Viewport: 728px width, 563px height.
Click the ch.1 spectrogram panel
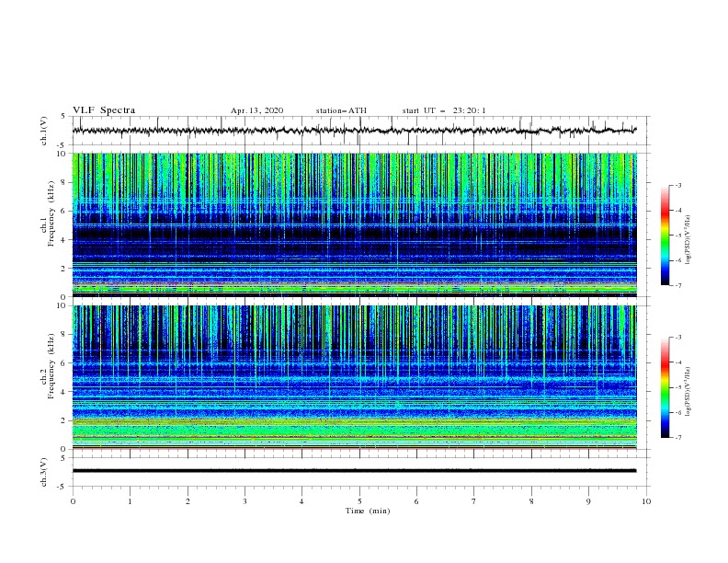(355, 224)
